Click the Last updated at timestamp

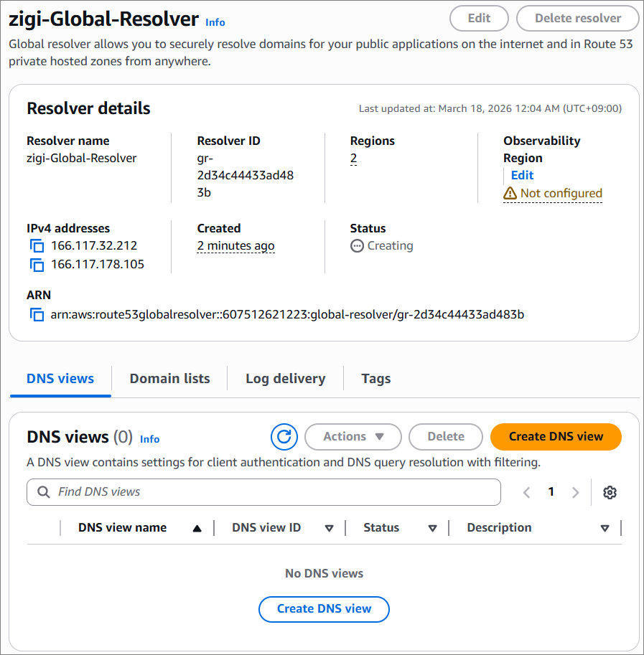(x=490, y=108)
